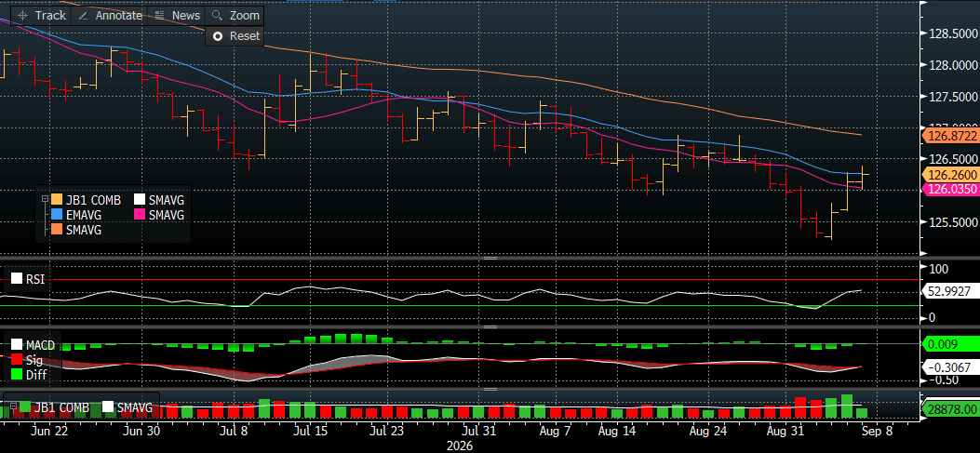The width and height of the screenshot is (980, 453).
Task: Collapse the volume panel legend tree
Action: click(x=14, y=405)
